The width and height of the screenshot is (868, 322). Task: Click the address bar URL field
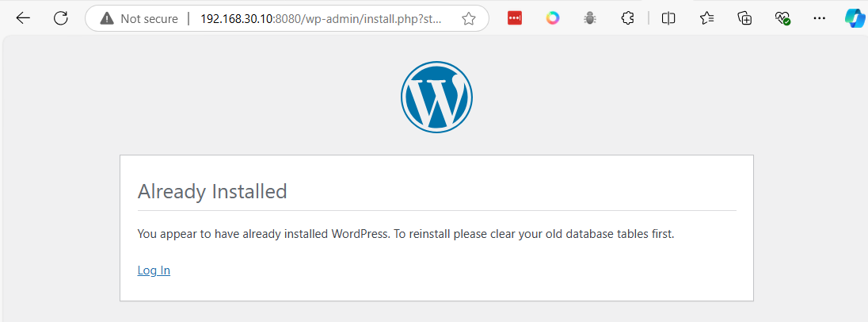point(321,18)
